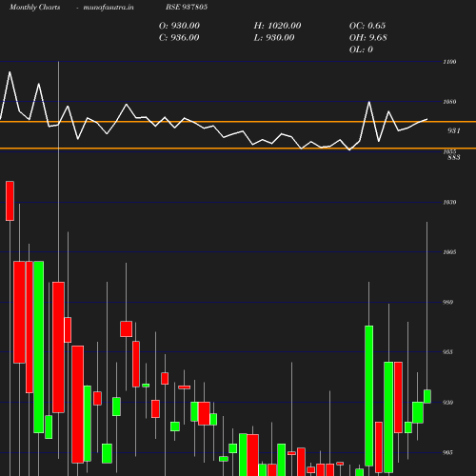Click the 1030 price axis label

coord(449,202)
